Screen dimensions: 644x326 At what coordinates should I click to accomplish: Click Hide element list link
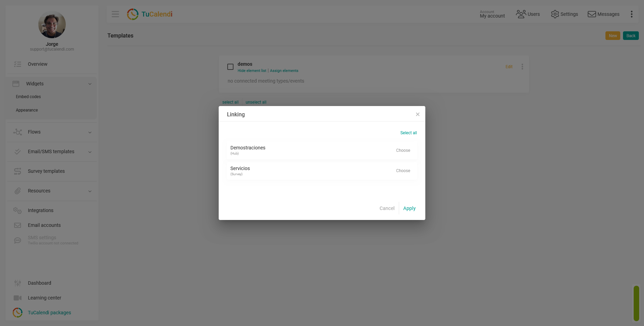click(x=252, y=71)
